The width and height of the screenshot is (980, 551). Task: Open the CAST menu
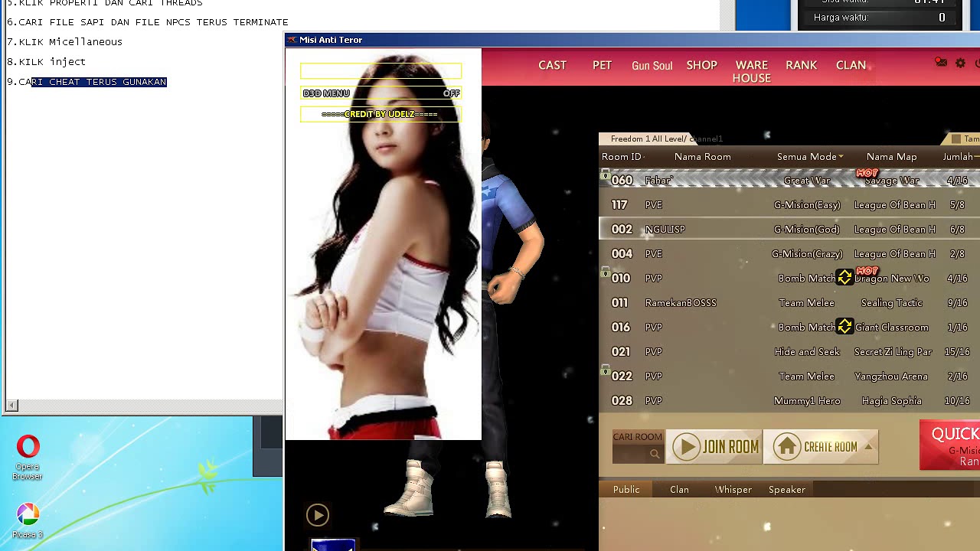pyautogui.click(x=552, y=66)
